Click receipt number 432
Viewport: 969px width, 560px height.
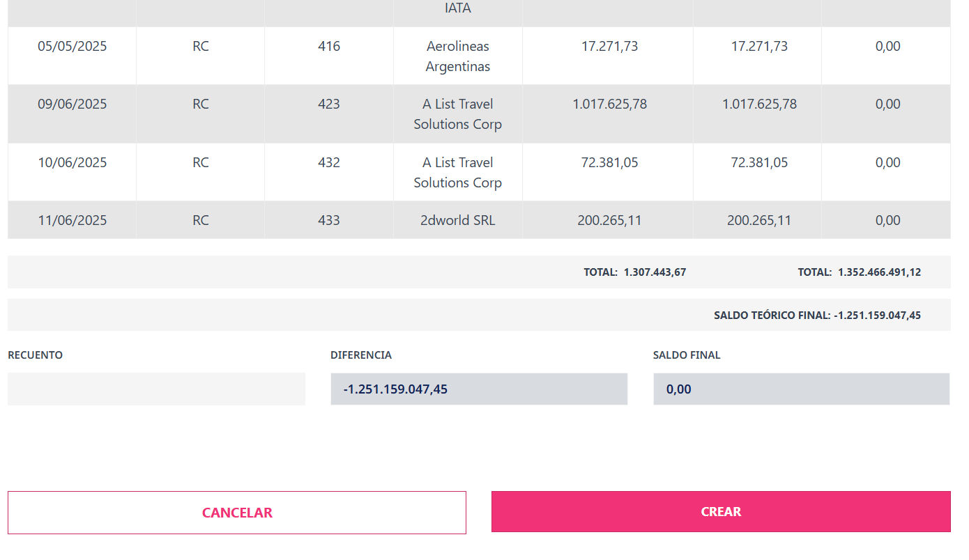point(329,163)
